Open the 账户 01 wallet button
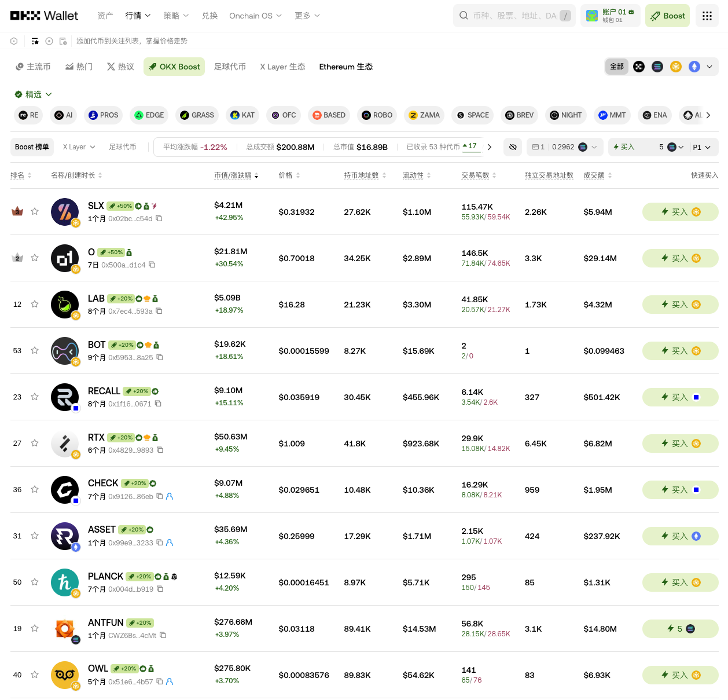Screen dimensions: 728x700 [x=610, y=16]
